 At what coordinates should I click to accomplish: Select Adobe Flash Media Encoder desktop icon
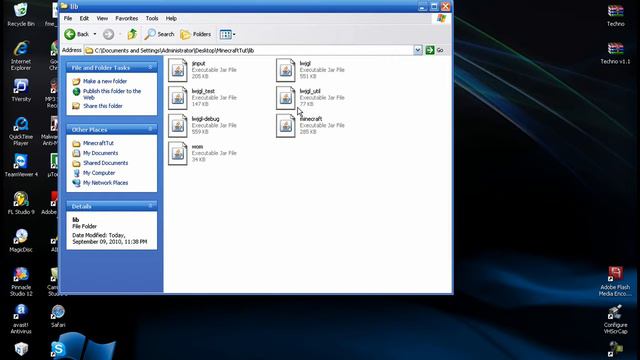pyautogui.click(x=616, y=282)
